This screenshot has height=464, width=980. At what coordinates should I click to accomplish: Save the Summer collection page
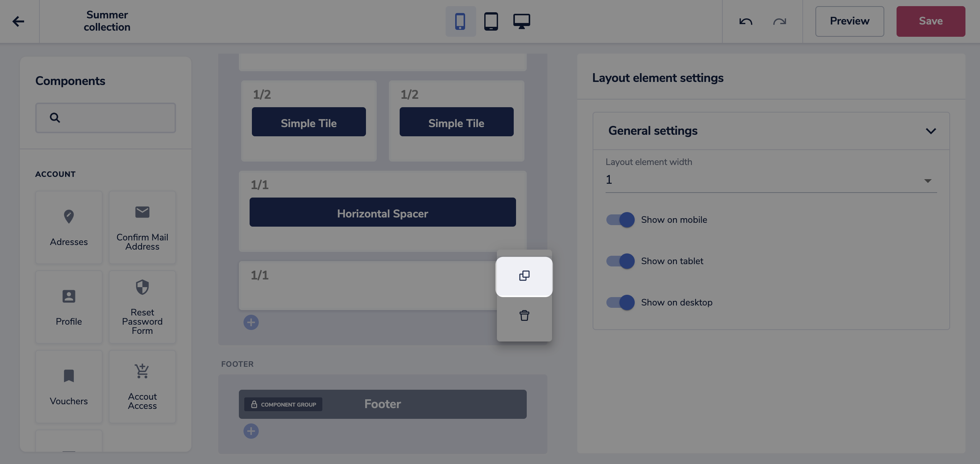[931, 21]
